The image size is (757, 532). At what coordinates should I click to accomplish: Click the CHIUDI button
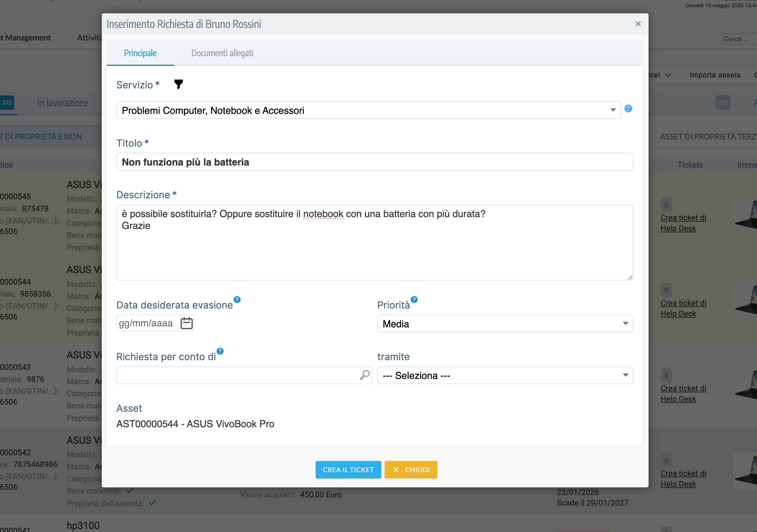[x=410, y=470]
